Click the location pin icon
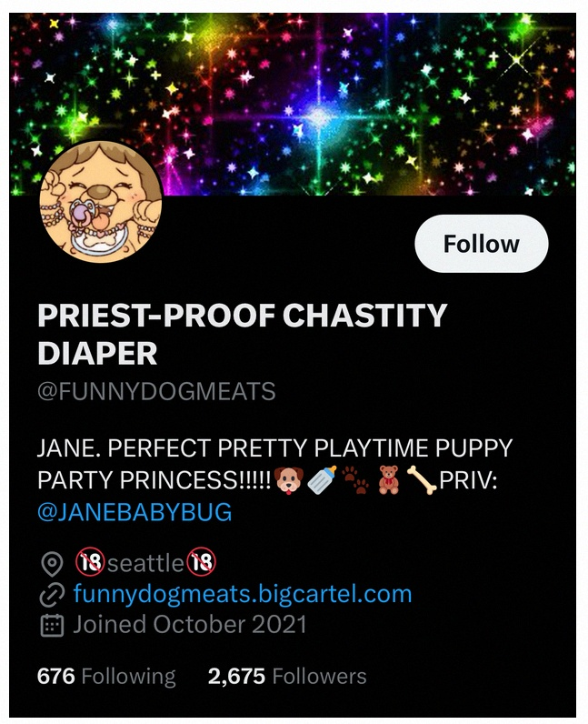 click(x=52, y=564)
